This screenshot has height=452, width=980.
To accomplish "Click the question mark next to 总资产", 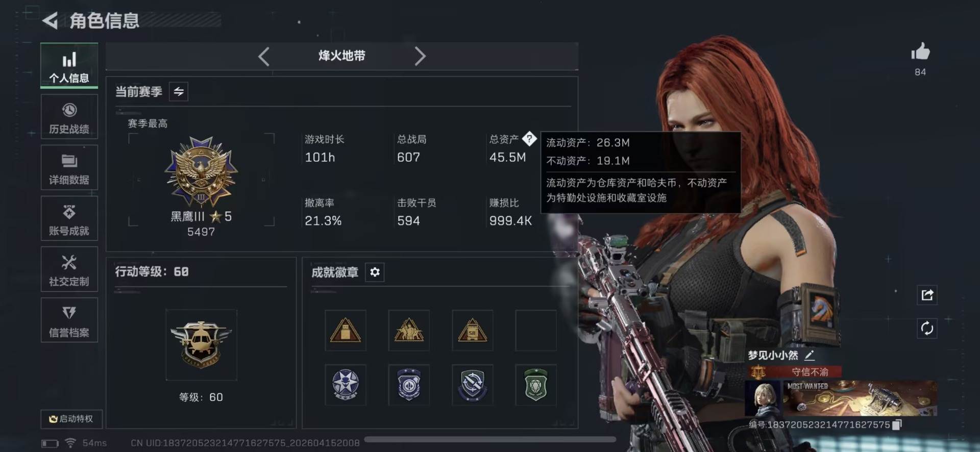I will (x=530, y=138).
